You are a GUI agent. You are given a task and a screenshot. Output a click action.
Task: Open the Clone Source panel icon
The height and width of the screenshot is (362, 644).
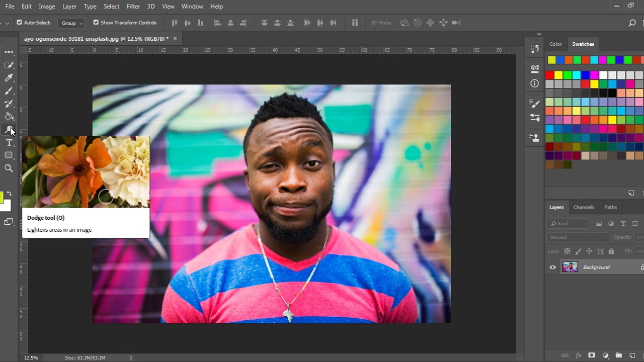(534, 137)
